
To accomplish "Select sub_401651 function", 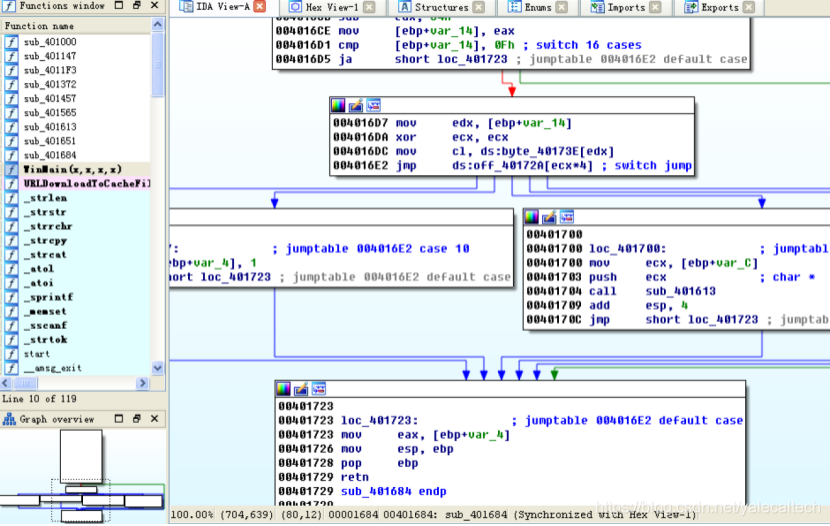I will pyautogui.click(x=50, y=141).
